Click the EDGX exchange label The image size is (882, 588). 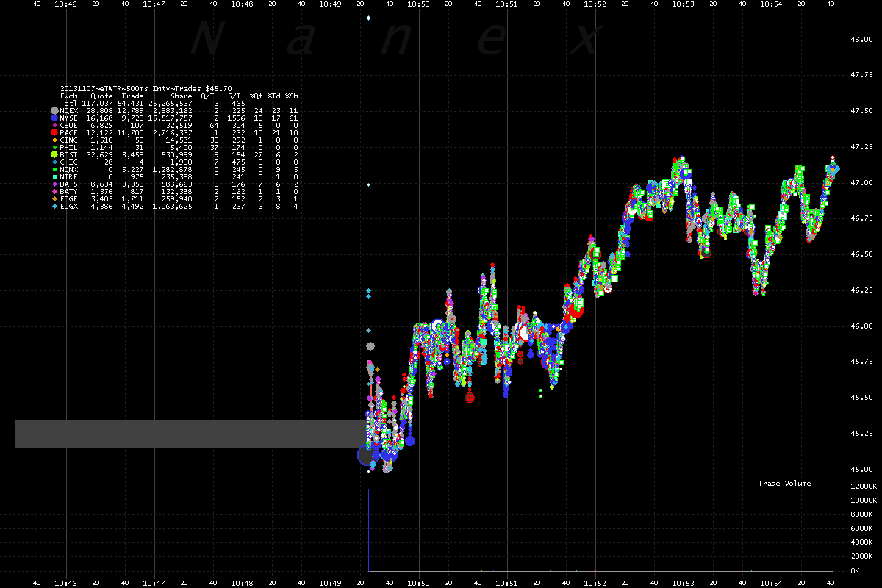pyautogui.click(x=69, y=206)
